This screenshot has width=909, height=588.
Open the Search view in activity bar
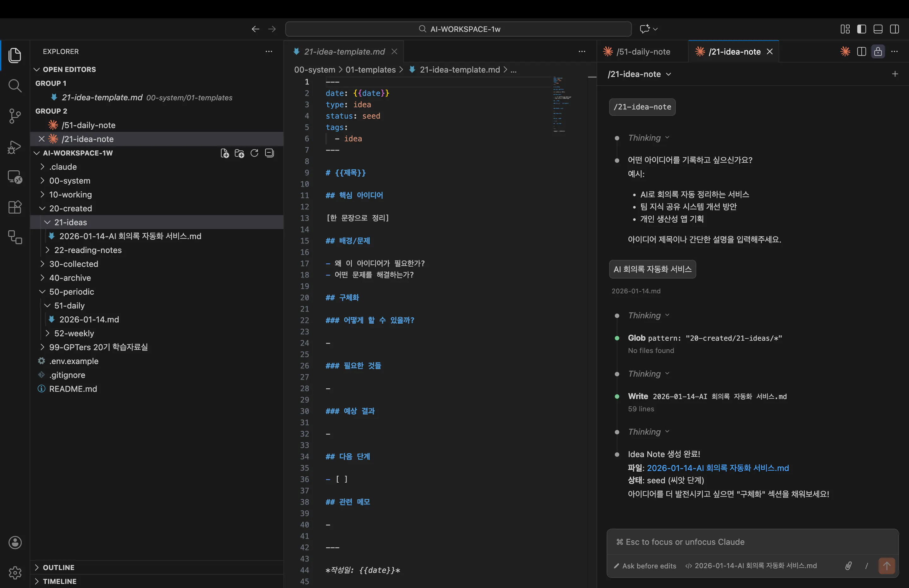[x=15, y=85]
